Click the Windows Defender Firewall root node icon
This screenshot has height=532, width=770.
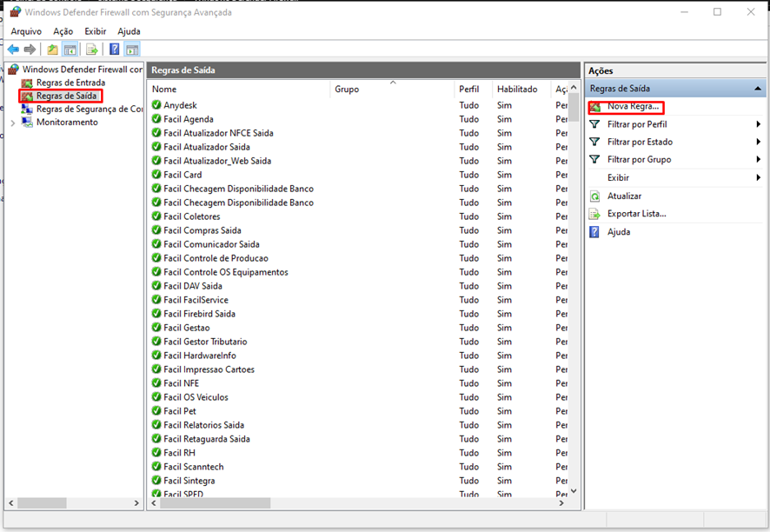[x=13, y=70]
